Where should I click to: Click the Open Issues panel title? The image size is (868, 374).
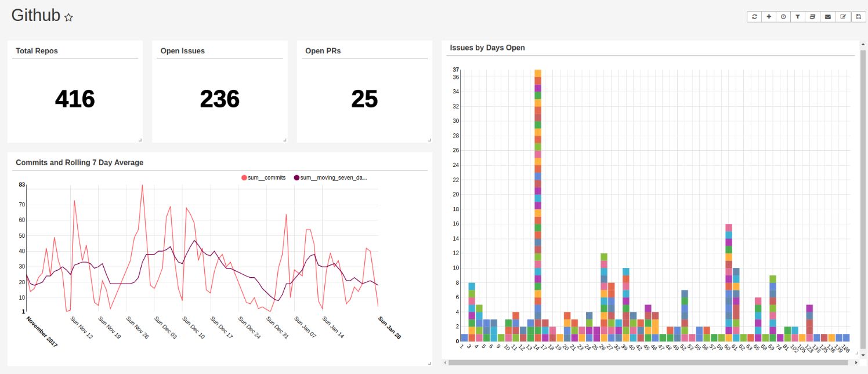pos(182,50)
